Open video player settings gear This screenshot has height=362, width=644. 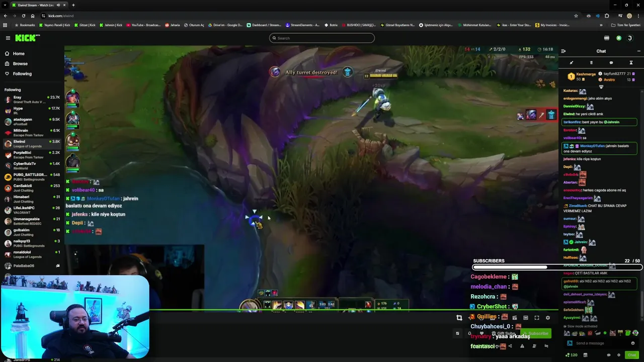548,318
